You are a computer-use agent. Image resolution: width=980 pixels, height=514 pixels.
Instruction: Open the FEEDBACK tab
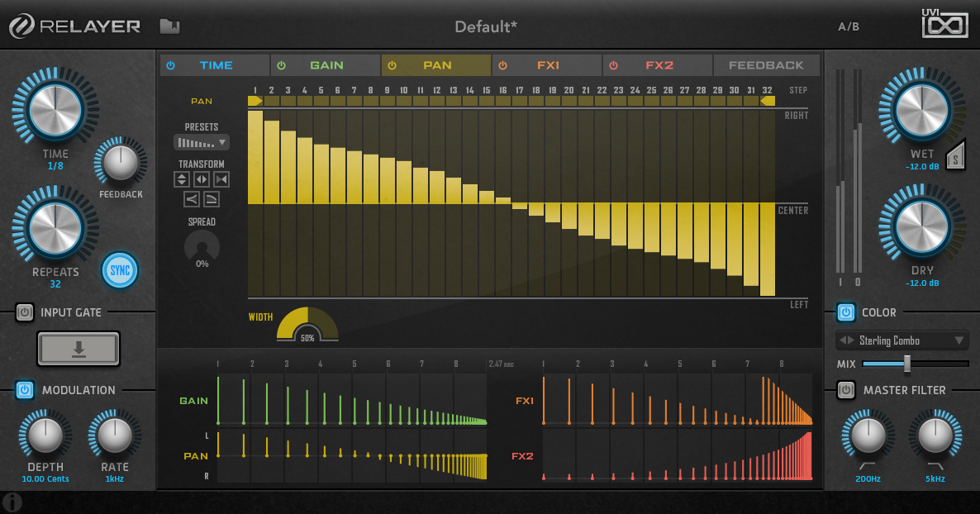click(x=766, y=65)
